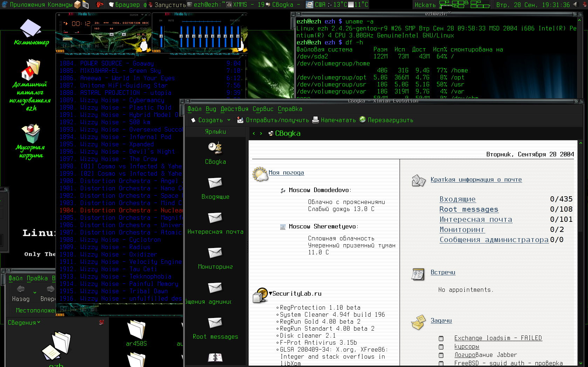Toggle XMMS equalizer ON button
Viewport: 588px width, 367px height.
tap(161, 20)
